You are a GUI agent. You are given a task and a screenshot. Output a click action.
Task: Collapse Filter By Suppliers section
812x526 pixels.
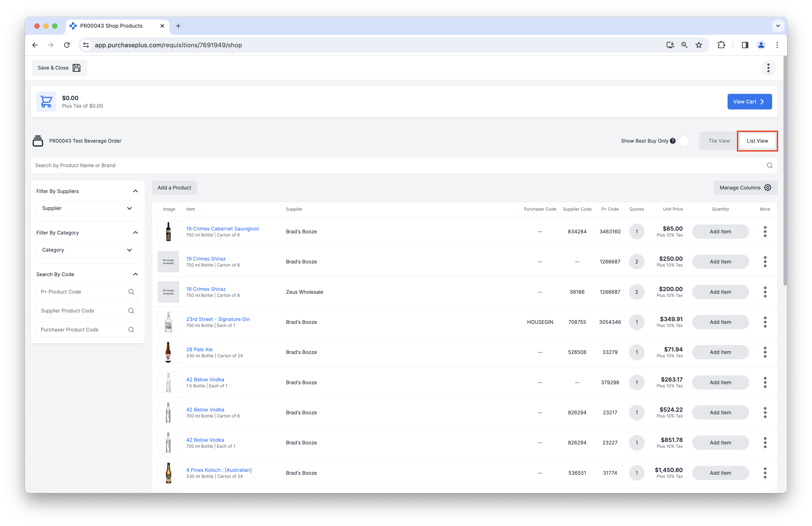135,191
